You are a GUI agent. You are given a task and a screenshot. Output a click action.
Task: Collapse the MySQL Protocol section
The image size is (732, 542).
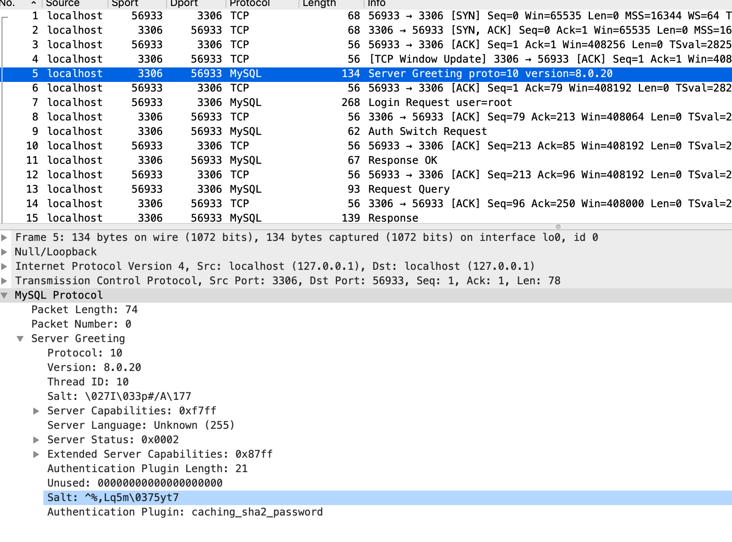4,295
